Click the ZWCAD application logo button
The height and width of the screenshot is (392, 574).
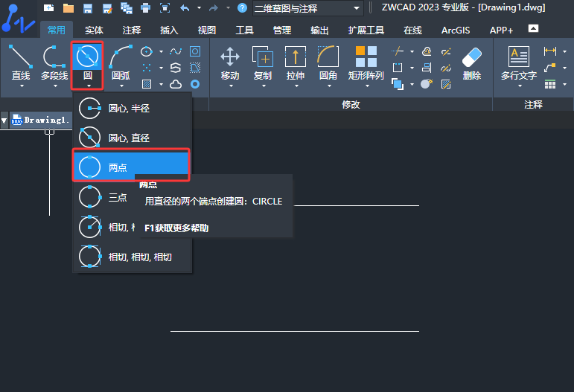pyautogui.click(x=19, y=19)
